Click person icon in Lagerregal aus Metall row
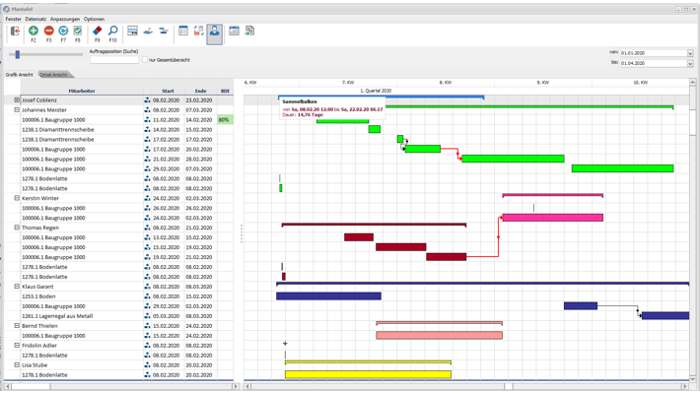This screenshot has height=394, width=700. (147, 316)
